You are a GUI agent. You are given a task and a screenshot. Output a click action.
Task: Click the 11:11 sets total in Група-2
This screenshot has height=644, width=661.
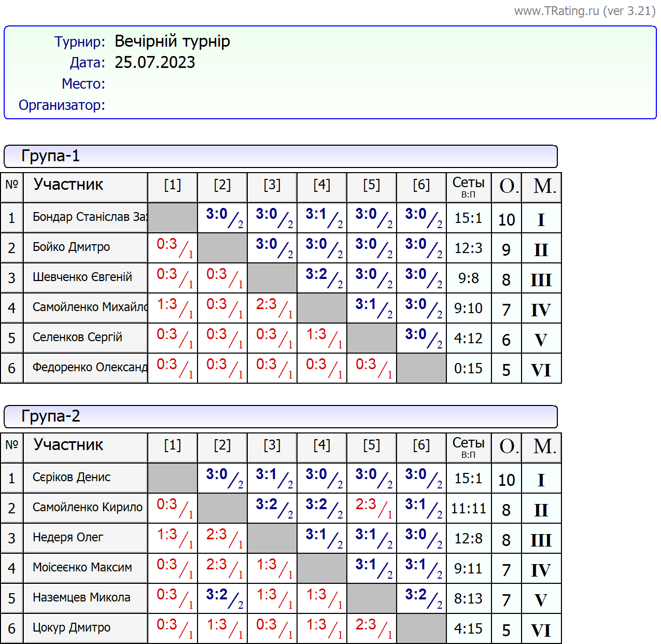468,509
